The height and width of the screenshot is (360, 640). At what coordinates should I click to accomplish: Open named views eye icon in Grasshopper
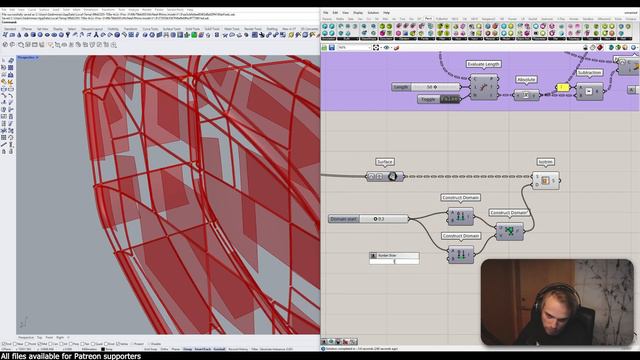(387, 48)
